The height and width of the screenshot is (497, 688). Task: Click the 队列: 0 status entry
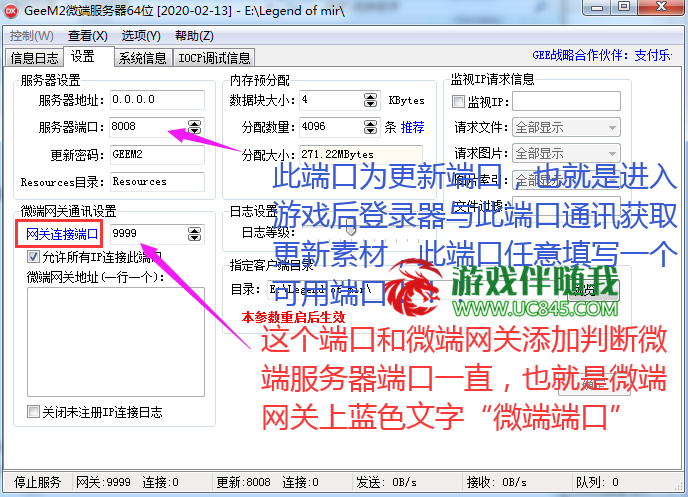[597, 483]
